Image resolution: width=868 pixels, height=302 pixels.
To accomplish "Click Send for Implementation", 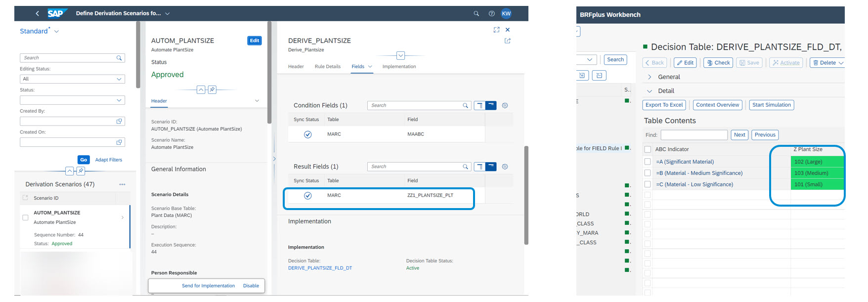I will 208,286.
